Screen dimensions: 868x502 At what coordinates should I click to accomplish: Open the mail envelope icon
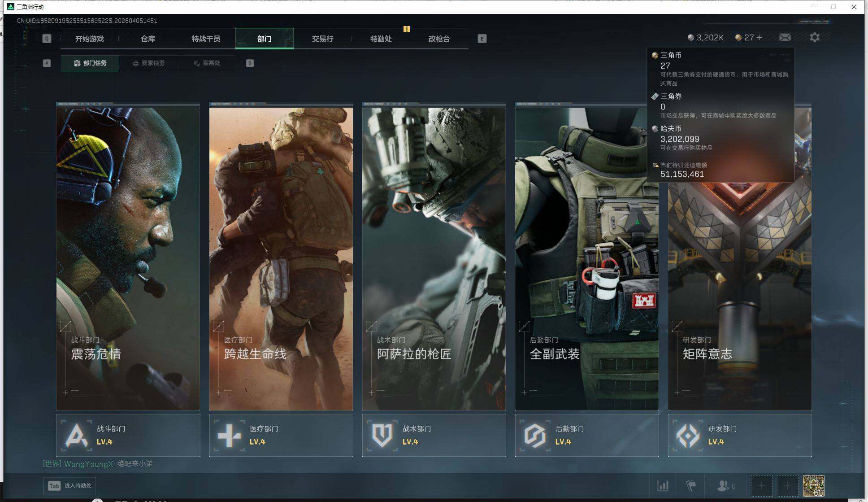(785, 38)
